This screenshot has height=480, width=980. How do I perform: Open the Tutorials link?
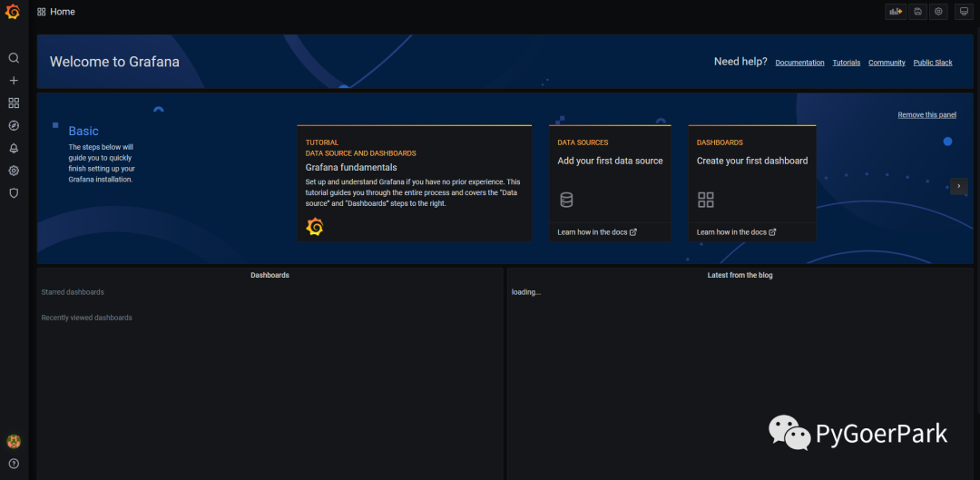(x=847, y=63)
